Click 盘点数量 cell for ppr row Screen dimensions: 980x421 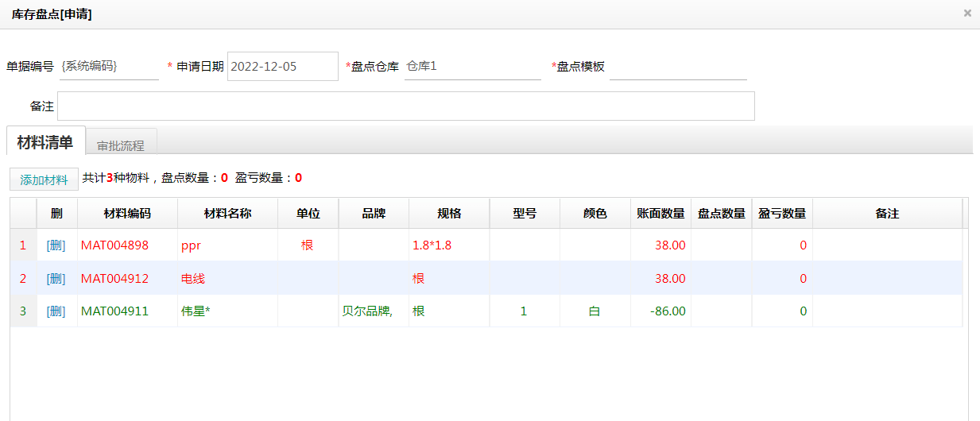721,245
